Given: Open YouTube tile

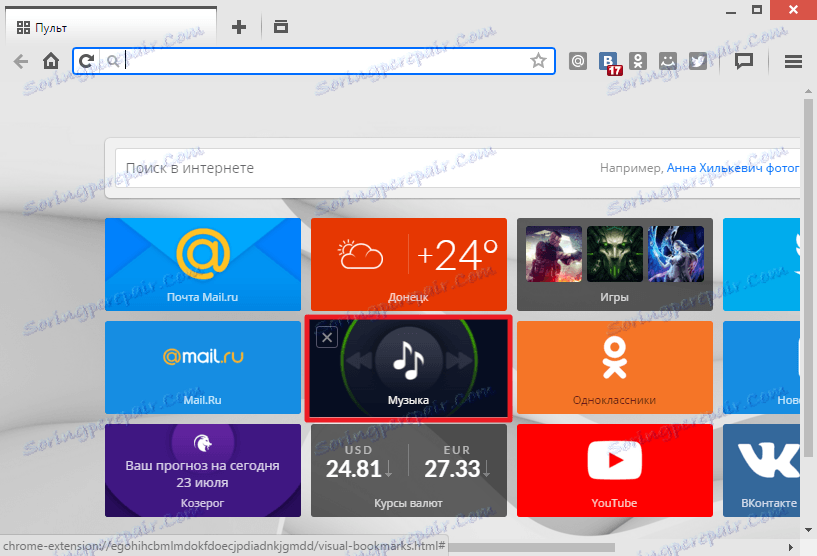Looking at the screenshot, I should [x=614, y=471].
